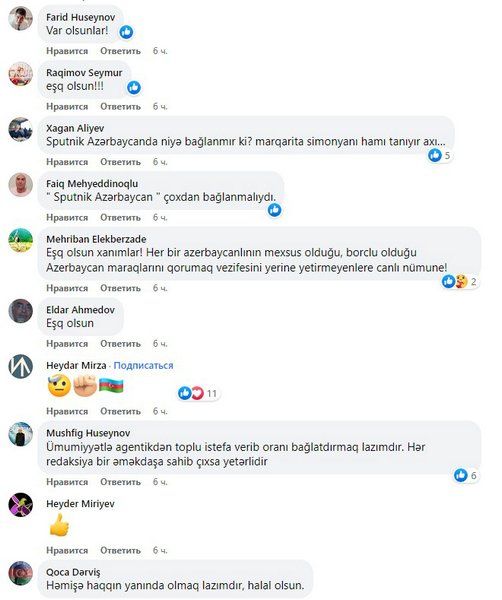Screen dimensions: 502x600
Task: Click like reaction icon on Raqimov Seymur's comment
Action: [134, 88]
